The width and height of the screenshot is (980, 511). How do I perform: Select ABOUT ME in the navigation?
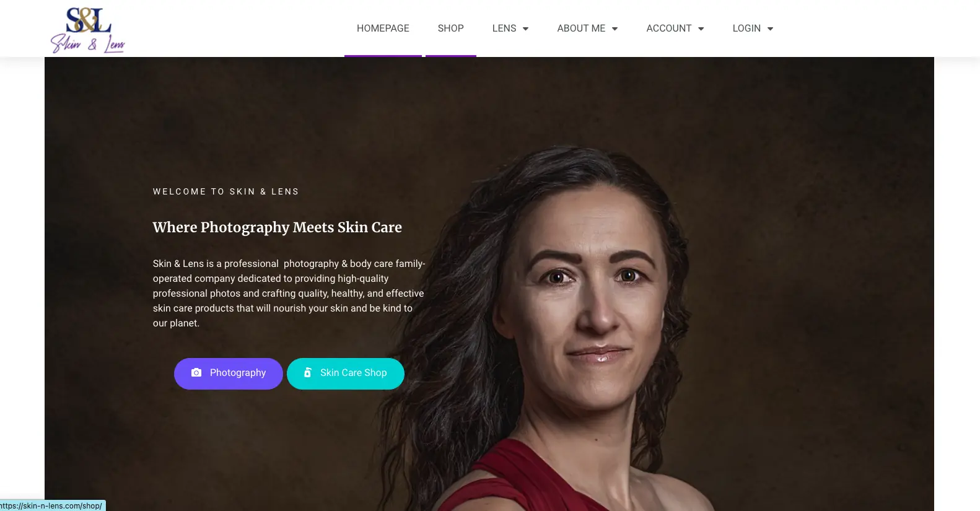click(x=581, y=28)
